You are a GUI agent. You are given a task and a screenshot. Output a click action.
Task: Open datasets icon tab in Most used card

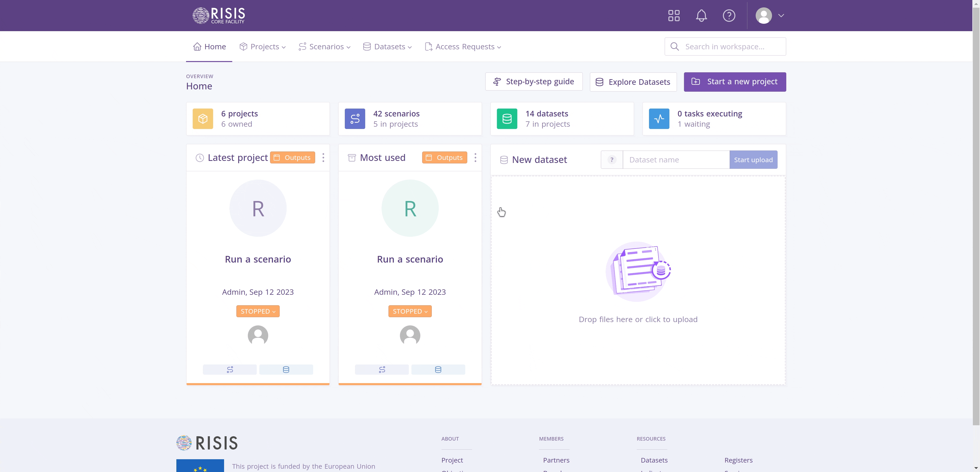pos(438,369)
